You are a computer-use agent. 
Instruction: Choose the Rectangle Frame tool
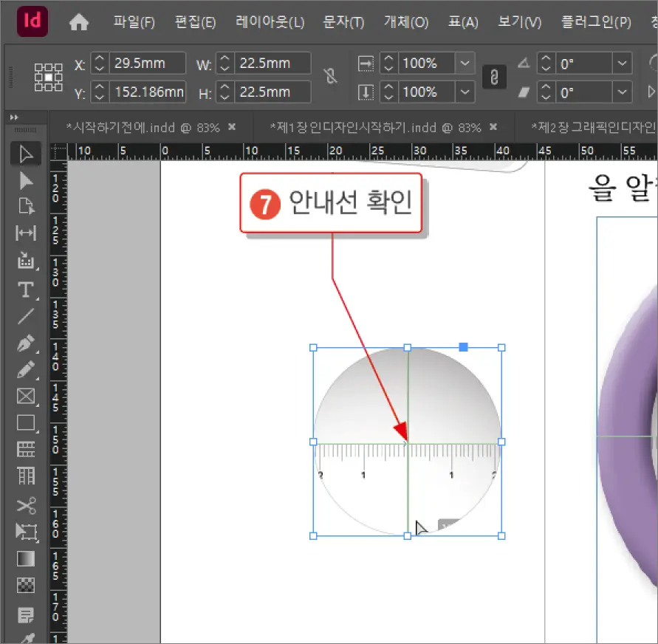click(26, 397)
